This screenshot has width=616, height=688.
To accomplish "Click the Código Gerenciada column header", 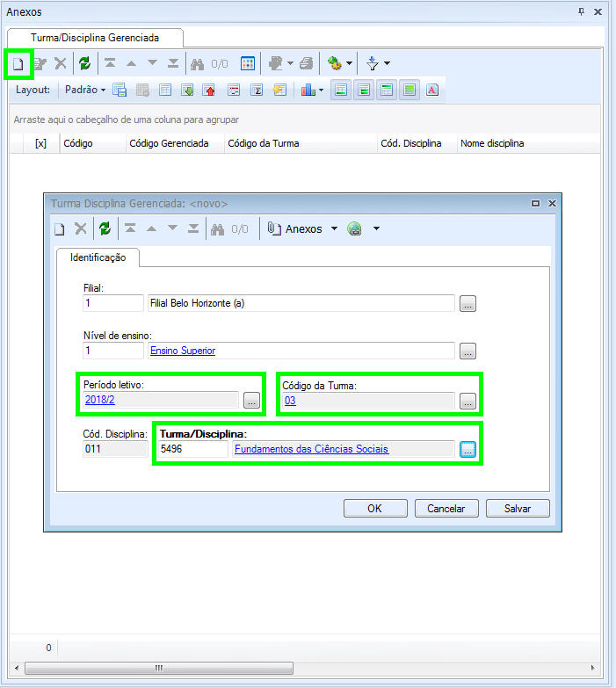I will 175,143.
